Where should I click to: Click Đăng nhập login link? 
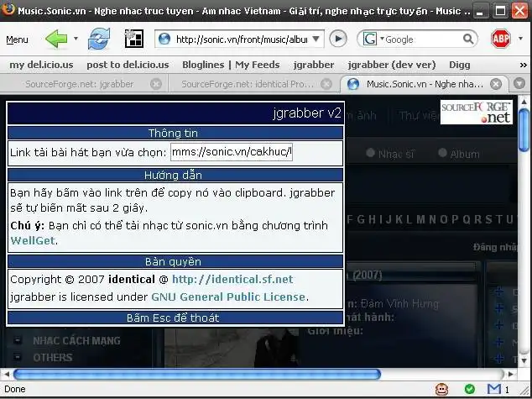point(495,247)
